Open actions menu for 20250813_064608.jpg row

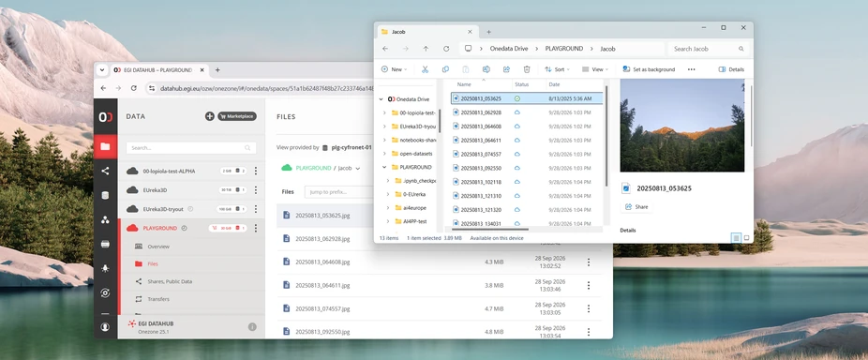click(x=589, y=262)
